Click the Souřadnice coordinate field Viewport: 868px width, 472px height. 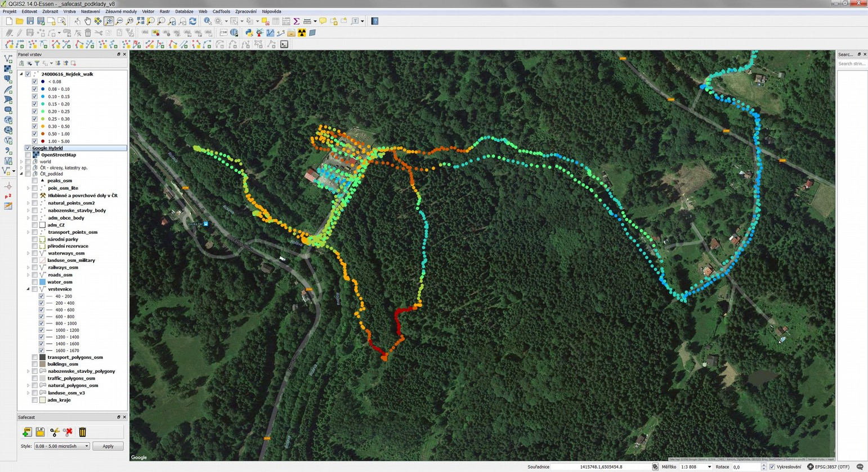point(601,467)
